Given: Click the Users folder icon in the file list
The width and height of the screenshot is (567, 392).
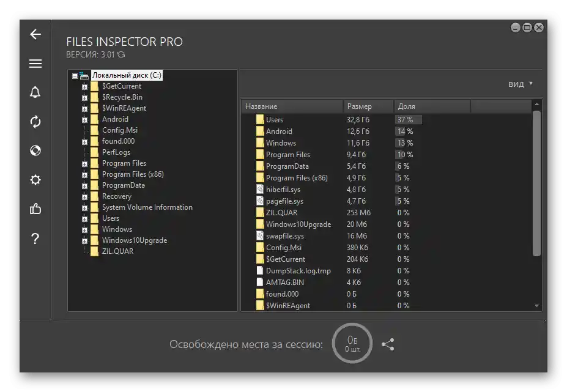Looking at the screenshot, I should 260,120.
